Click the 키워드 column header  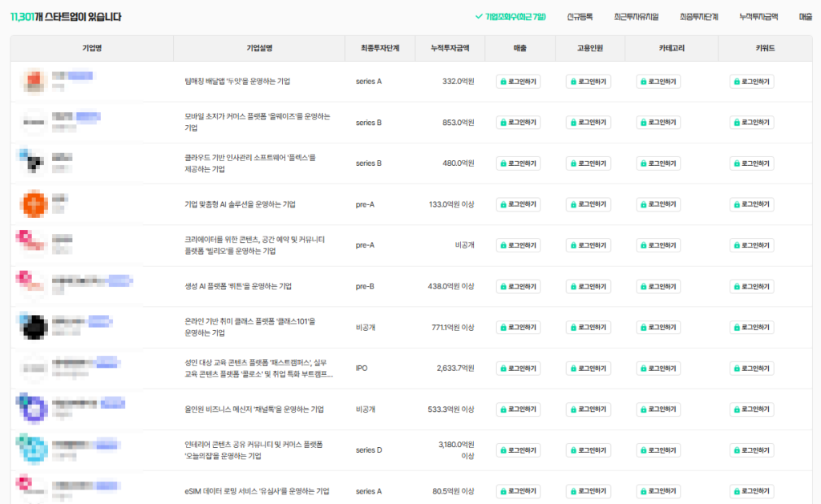765,48
